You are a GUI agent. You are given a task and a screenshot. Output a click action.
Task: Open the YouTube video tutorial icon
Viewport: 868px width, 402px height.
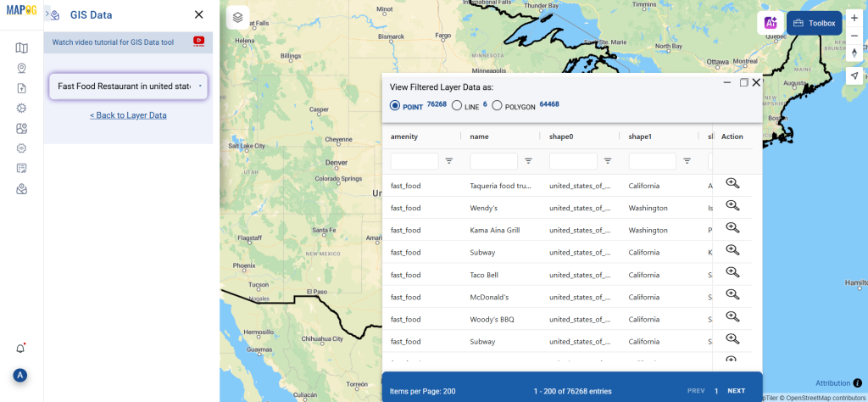[x=198, y=41]
